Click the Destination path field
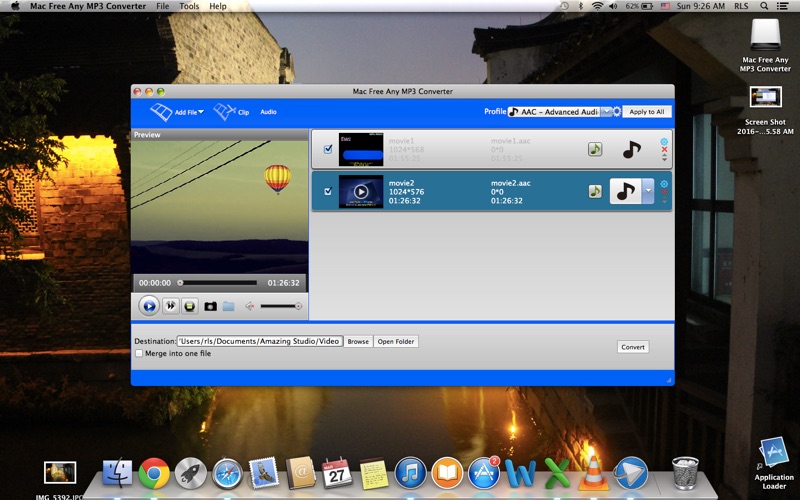Image resolution: width=800 pixels, height=500 pixels. point(260,341)
